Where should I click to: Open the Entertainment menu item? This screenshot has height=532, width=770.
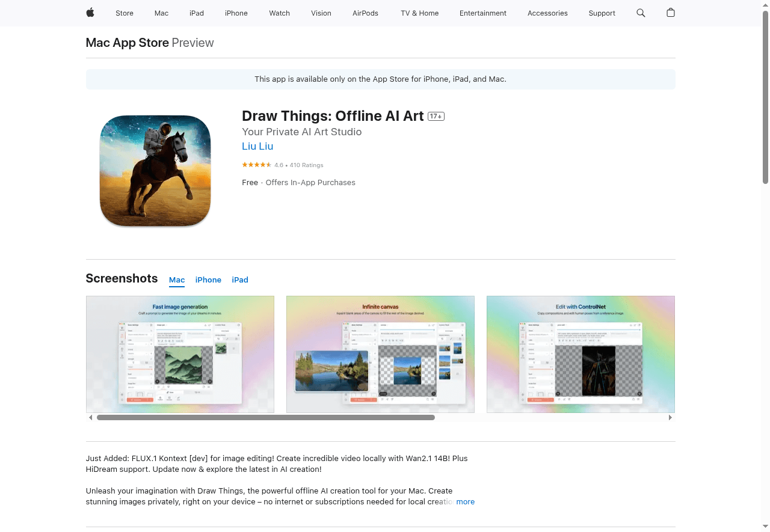482,13
